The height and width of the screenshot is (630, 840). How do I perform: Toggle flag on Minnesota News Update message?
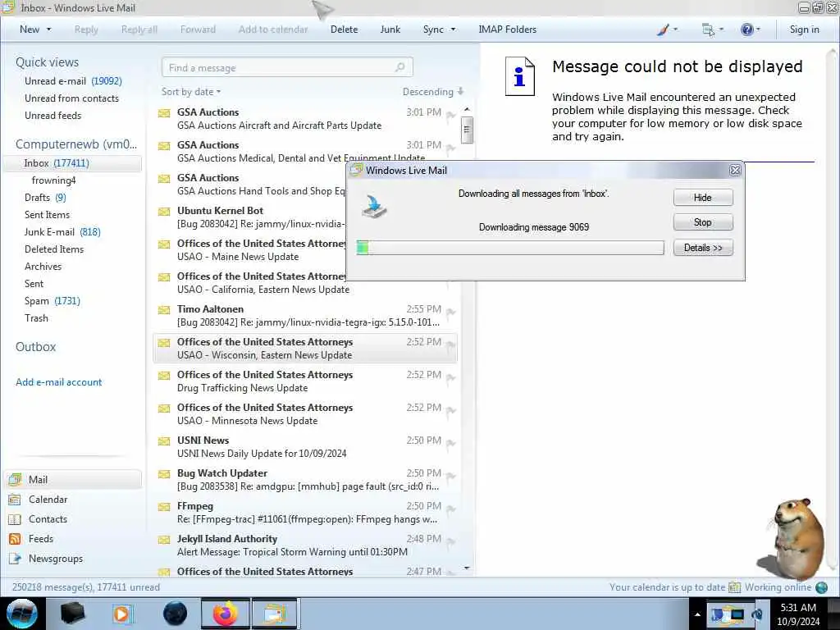(450, 410)
